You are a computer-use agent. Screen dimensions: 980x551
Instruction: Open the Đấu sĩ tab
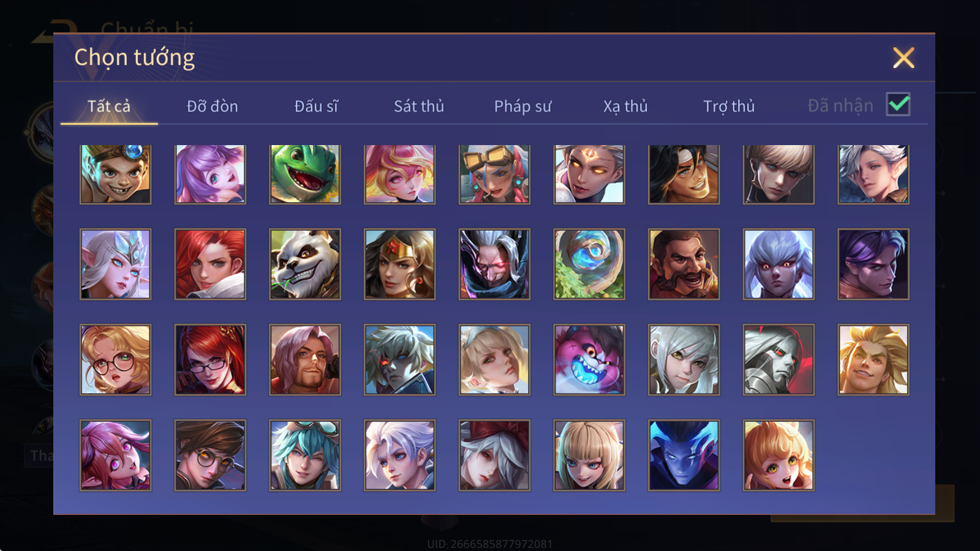pyautogui.click(x=316, y=106)
